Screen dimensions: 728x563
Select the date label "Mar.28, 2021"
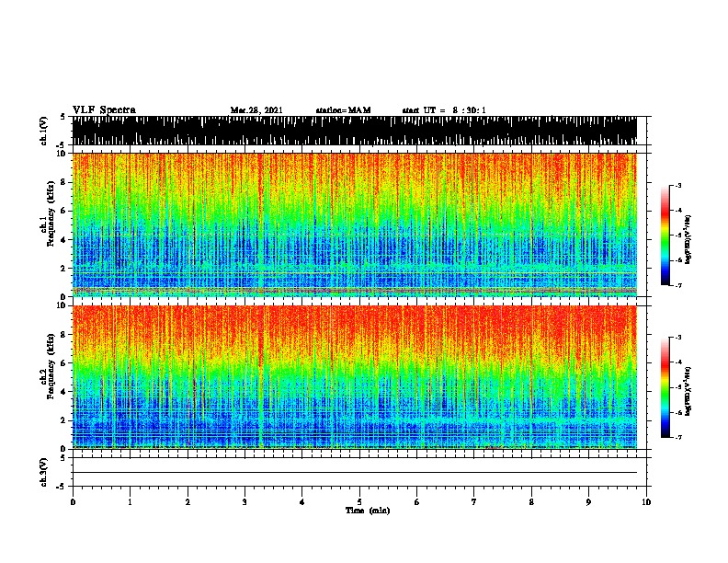(256, 110)
